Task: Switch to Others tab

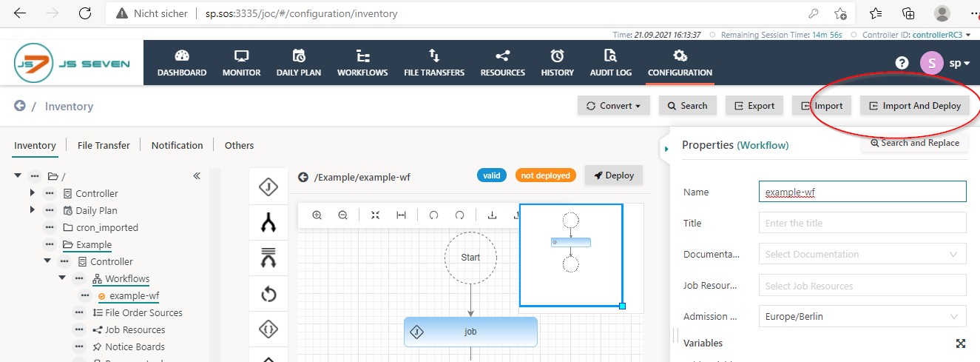Action: click(239, 146)
